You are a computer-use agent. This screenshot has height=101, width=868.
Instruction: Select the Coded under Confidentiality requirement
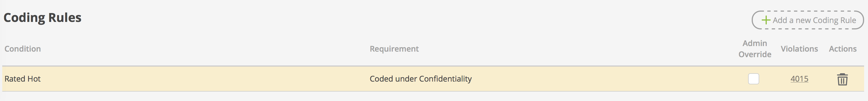pyautogui.click(x=421, y=79)
